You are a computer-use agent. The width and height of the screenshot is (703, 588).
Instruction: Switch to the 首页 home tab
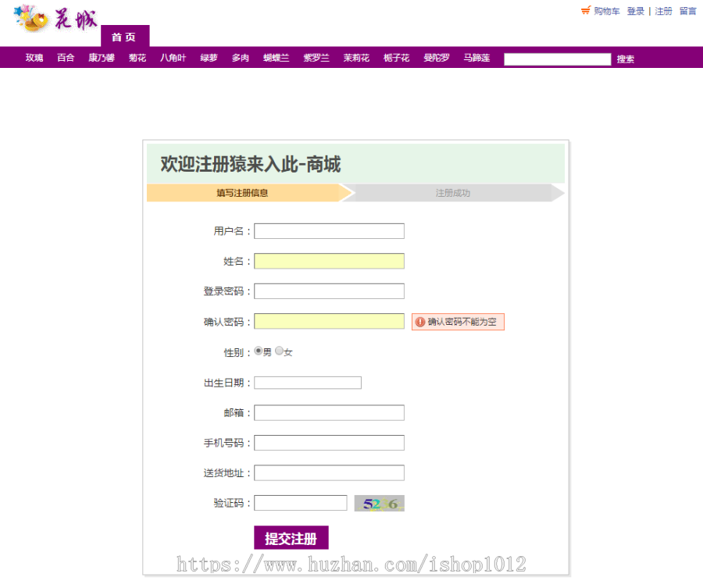(x=125, y=36)
